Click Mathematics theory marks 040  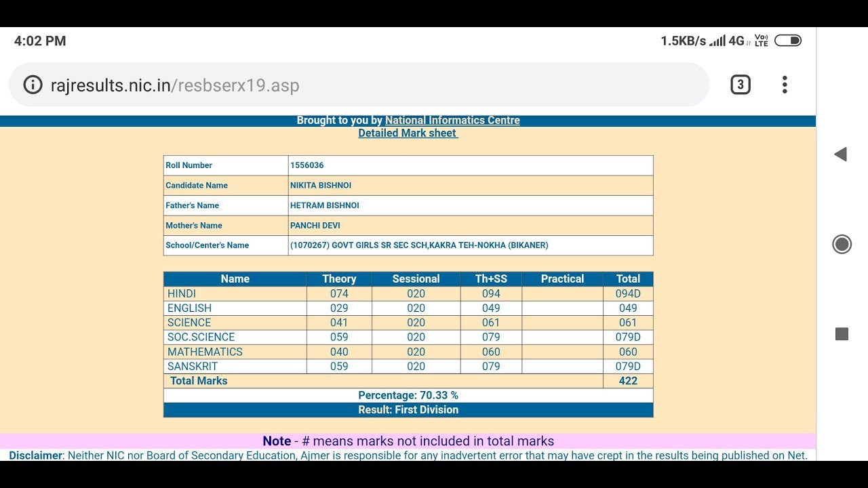339,352
